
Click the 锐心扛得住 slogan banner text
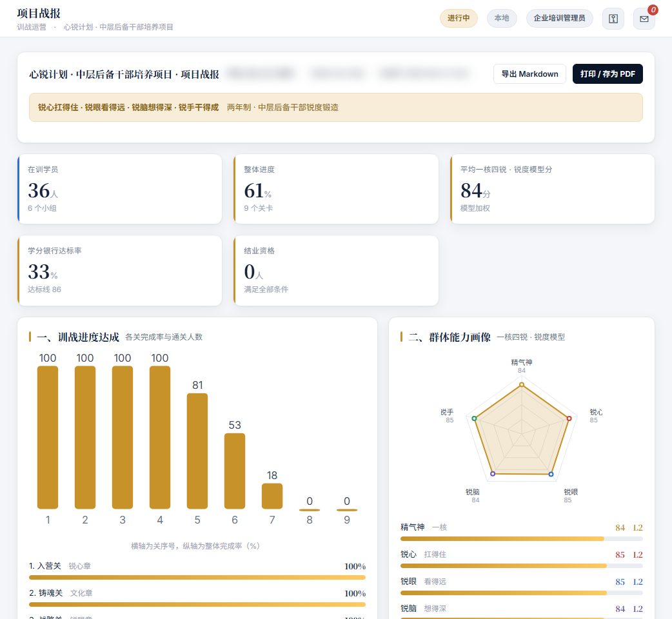tap(128, 107)
